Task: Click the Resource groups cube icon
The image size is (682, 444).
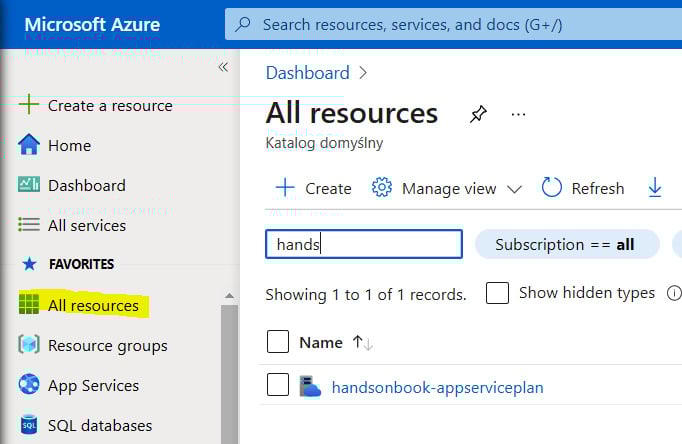Action: coord(29,344)
